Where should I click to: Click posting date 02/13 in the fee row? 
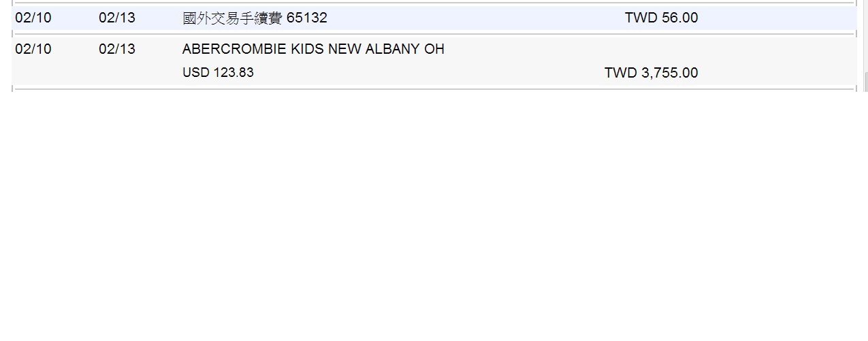pyautogui.click(x=117, y=18)
